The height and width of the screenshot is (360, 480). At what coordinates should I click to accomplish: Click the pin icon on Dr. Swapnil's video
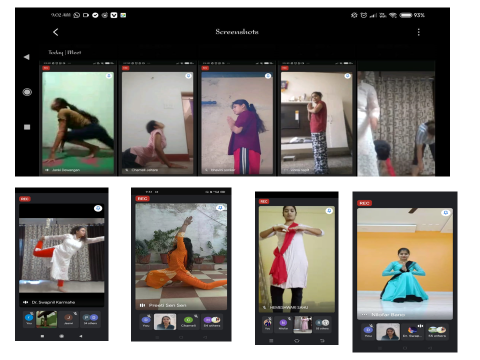pyautogui.click(x=98, y=208)
